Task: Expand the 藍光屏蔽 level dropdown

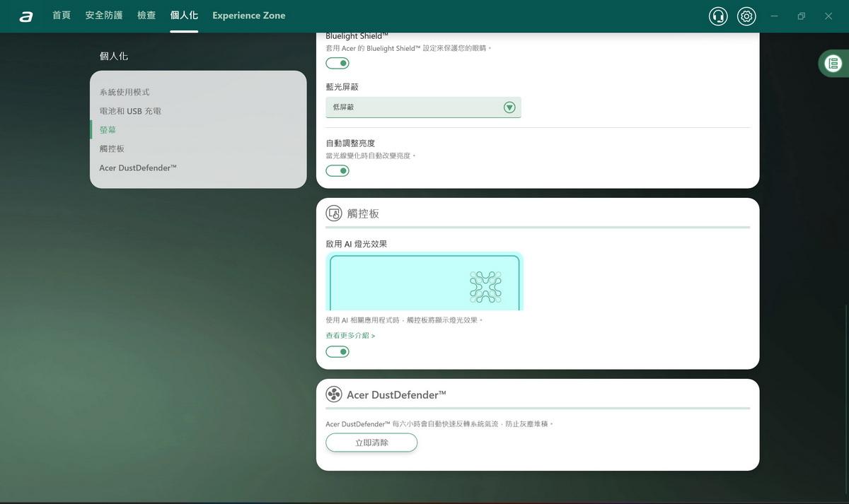Action: [422, 107]
